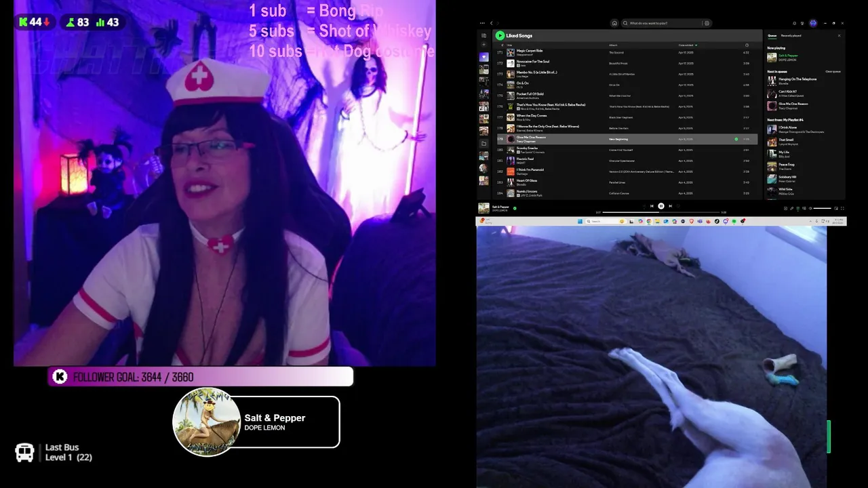Viewport: 868px width, 488px height.
Task: Mute with the volume speaker icon
Action: click(x=810, y=208)
